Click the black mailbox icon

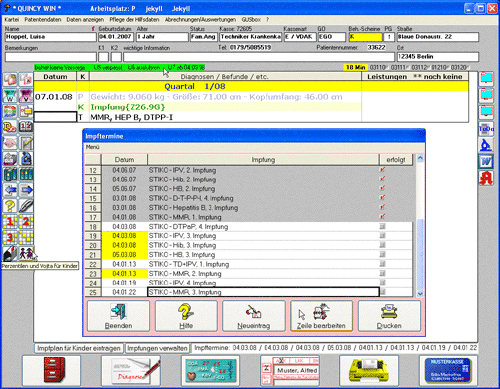click(x=10, y=254)
